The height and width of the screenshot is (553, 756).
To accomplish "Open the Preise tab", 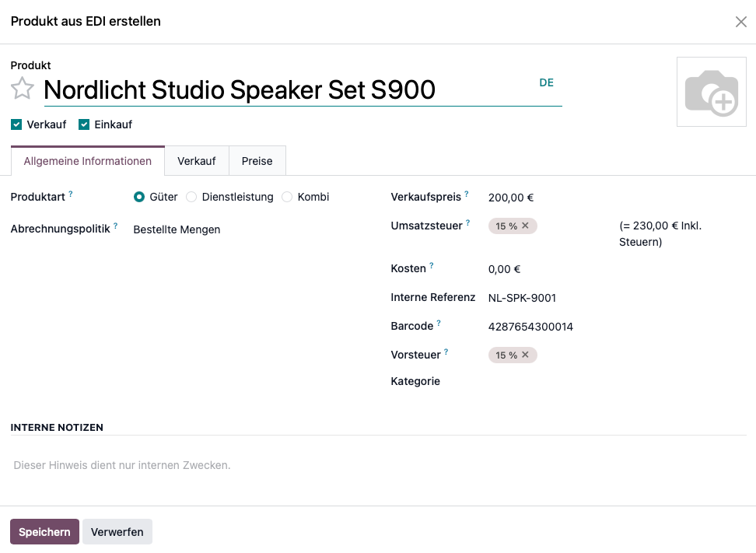I will (x=257, y=160).
